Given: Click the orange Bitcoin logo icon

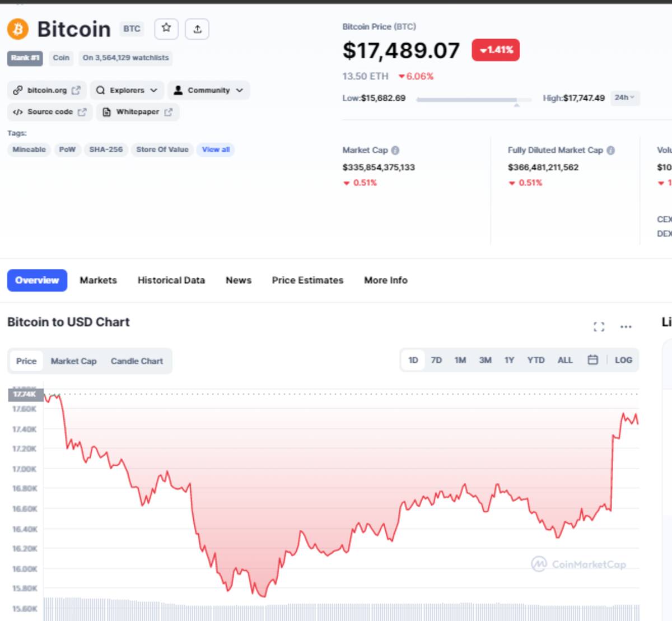Looking at the screenshot, I should click(18, 29).
